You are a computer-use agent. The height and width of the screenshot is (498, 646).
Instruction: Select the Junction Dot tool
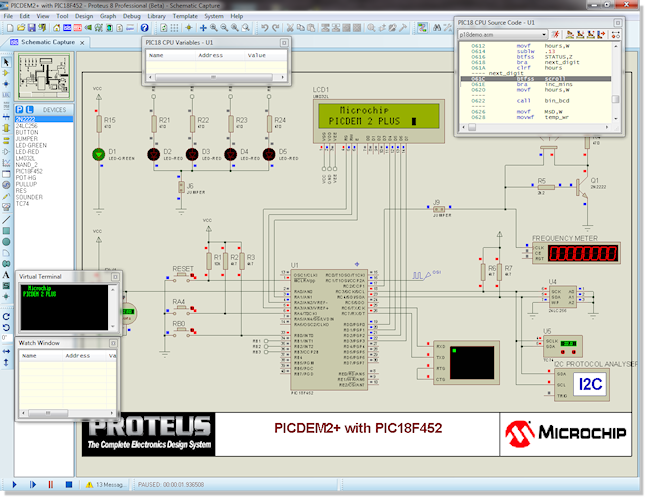6,84
